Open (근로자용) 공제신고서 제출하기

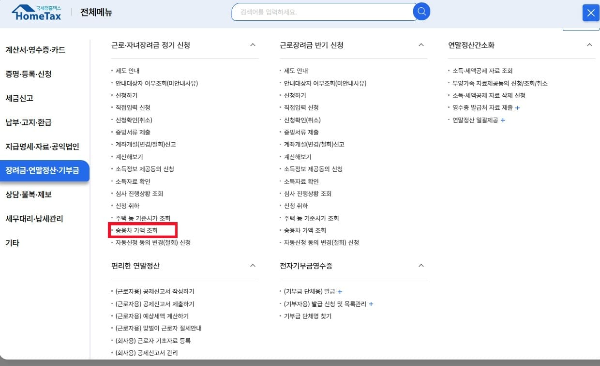155,304
